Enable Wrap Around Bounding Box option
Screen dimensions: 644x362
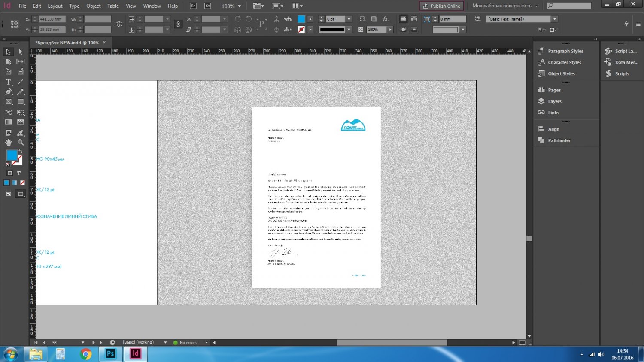point(414,19)
